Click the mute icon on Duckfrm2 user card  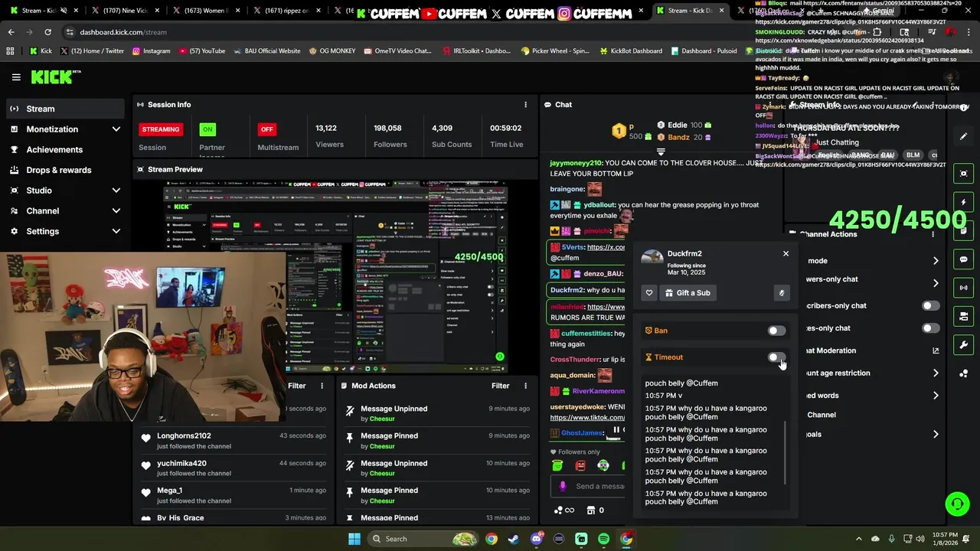point(781,292)
